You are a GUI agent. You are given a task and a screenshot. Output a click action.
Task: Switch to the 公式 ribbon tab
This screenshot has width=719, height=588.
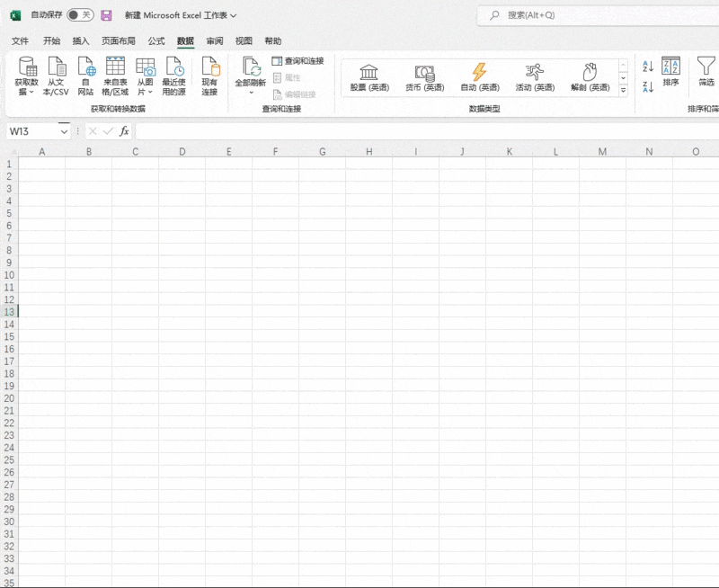pyautogui.click(x=155, y=41)
